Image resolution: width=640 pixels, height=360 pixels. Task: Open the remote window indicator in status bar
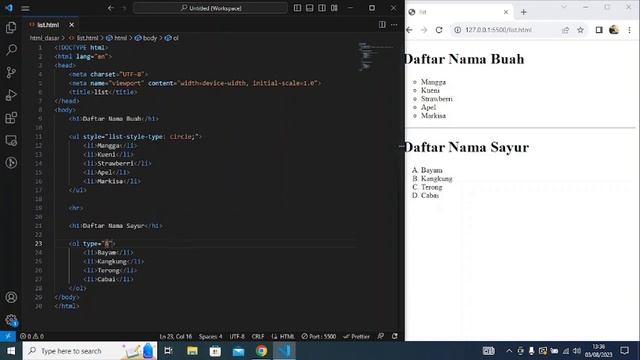[8, 336]
